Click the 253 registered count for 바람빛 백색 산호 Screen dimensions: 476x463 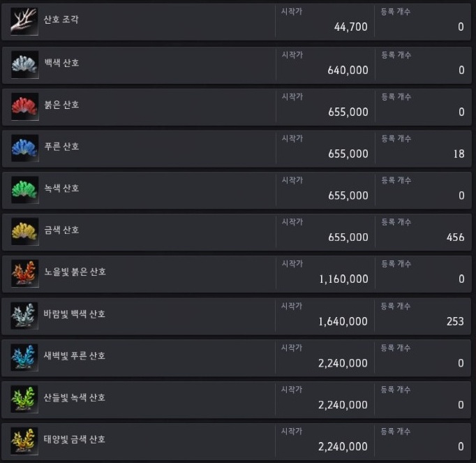point(455,321)
